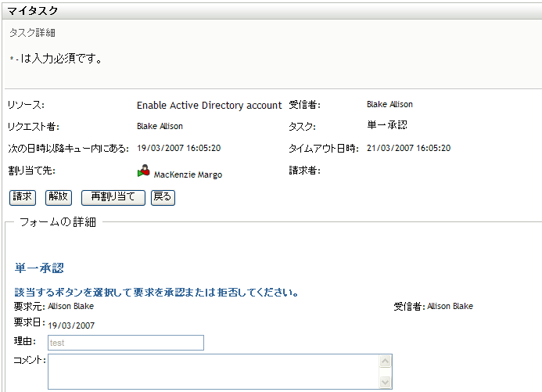Image resolution: width=542 pixels, height=392 pixels.
Task: Click the マイタスク panel title
Action: [32, 12]
